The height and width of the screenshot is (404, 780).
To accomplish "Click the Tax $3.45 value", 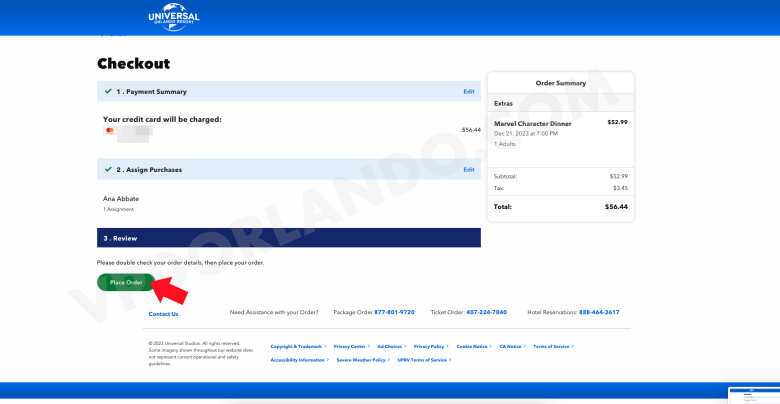I will pos(620,188).
